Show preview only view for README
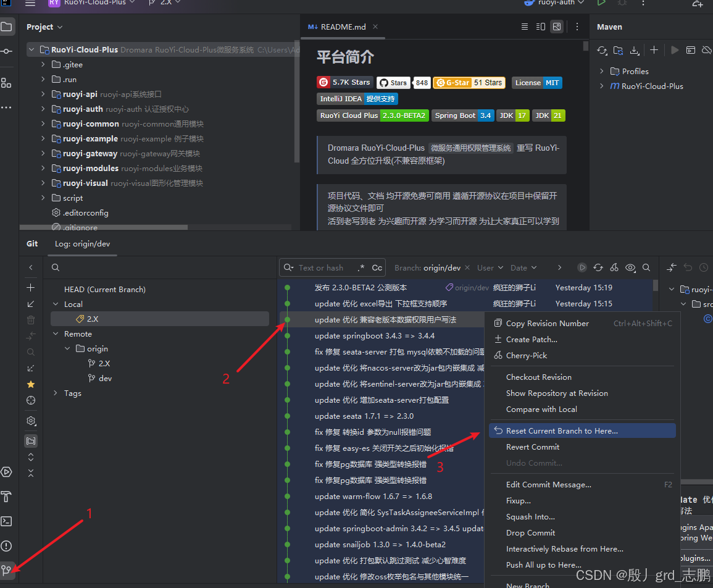Image resolution: width=713 pixels, height=588 pixels. pyautogui.click(x=557, y=27)
